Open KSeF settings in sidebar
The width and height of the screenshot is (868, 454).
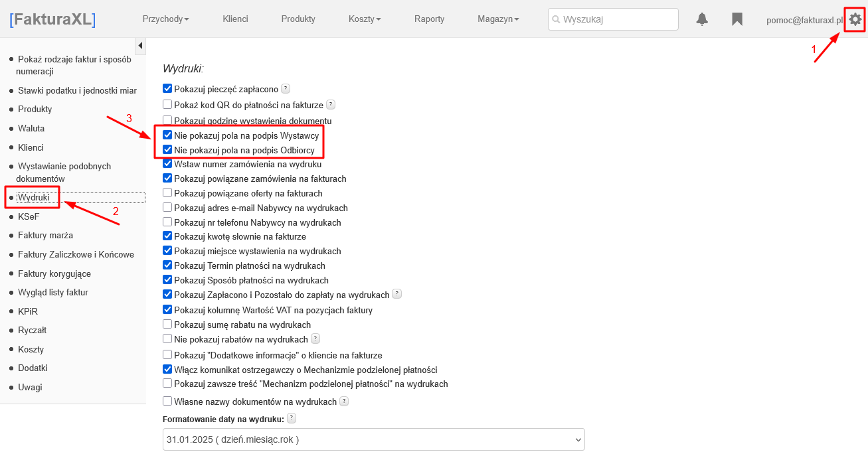click(29, 216)
